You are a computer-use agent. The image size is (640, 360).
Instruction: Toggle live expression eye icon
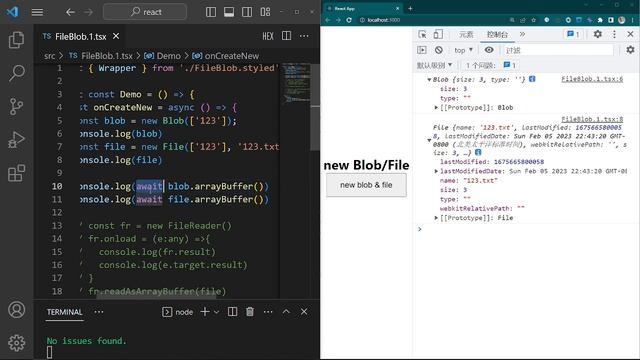coord(489,50)
